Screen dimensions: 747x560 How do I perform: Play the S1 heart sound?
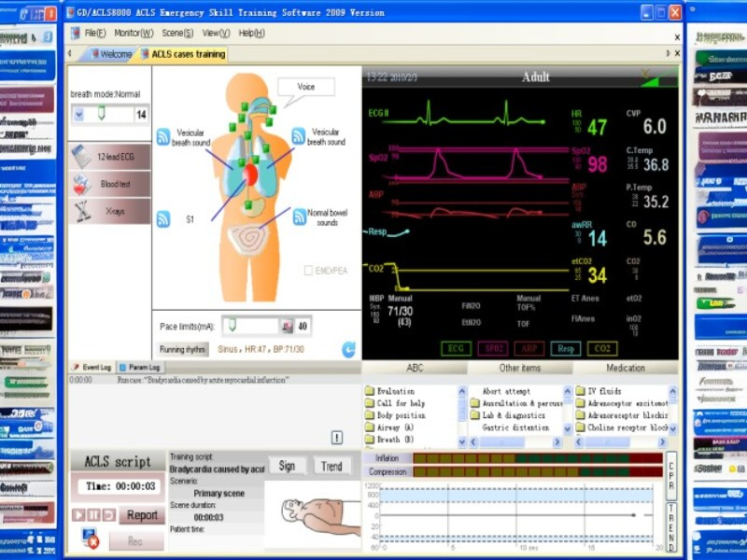[163, 219]
